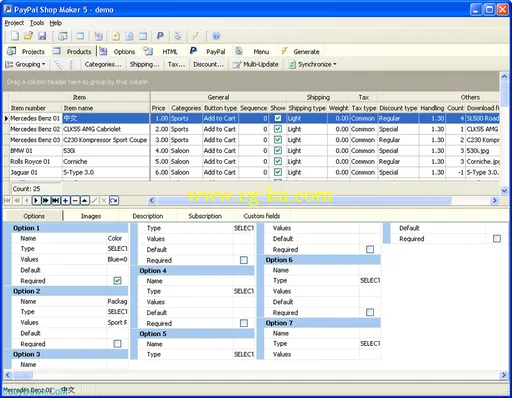Click the expand-all groups icon beside Grouping
Viewport: 512px width, 398px height.
(x=58, y=64)
